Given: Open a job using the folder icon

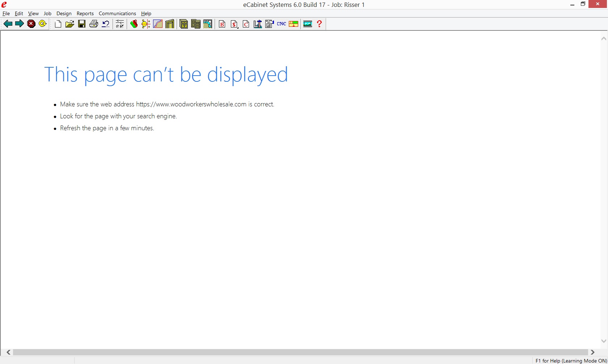Looking at the screenshot, I should click(70, 24).
